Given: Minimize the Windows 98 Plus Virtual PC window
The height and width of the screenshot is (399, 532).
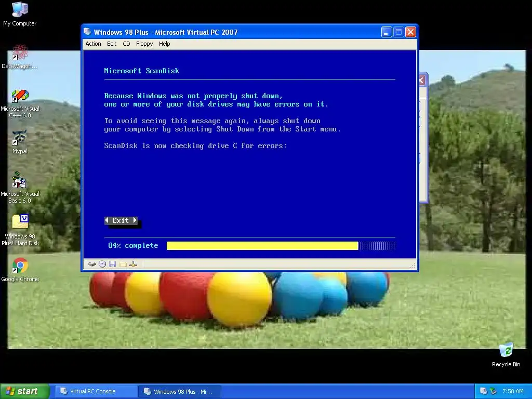Looking at the screenshot, I should 387,32.
